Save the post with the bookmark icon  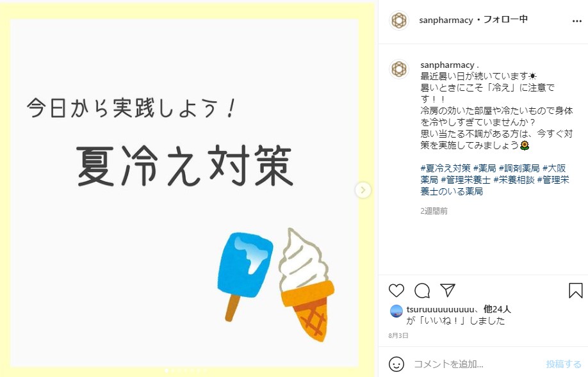(x=576, y=291)
